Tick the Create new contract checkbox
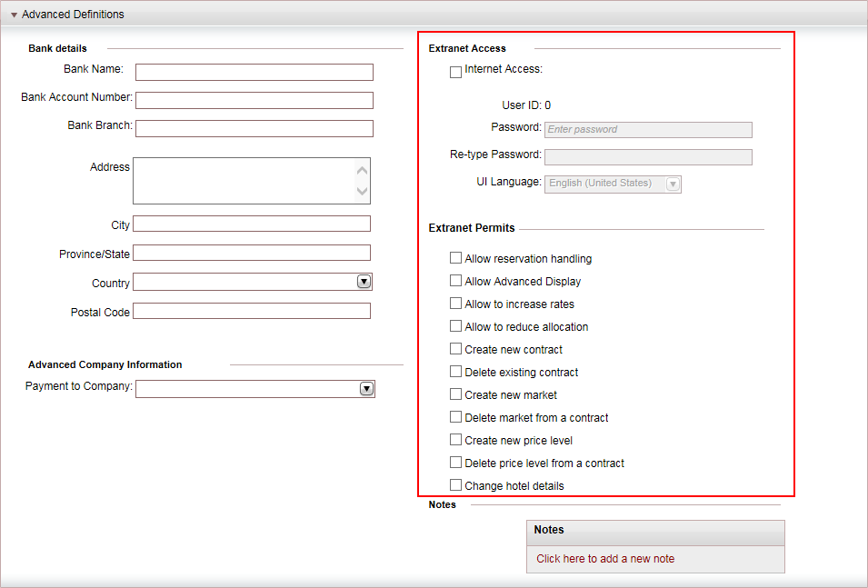Viewport: 868px width, 588px height. (455, 349)
